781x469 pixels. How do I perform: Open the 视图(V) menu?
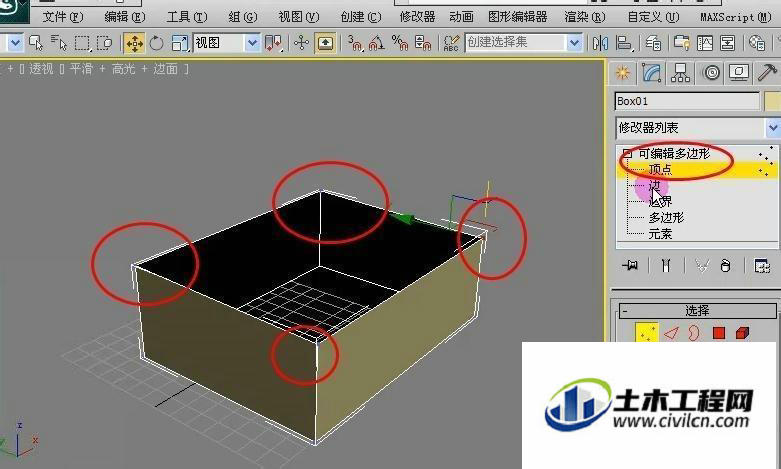(x=298, y=17)
